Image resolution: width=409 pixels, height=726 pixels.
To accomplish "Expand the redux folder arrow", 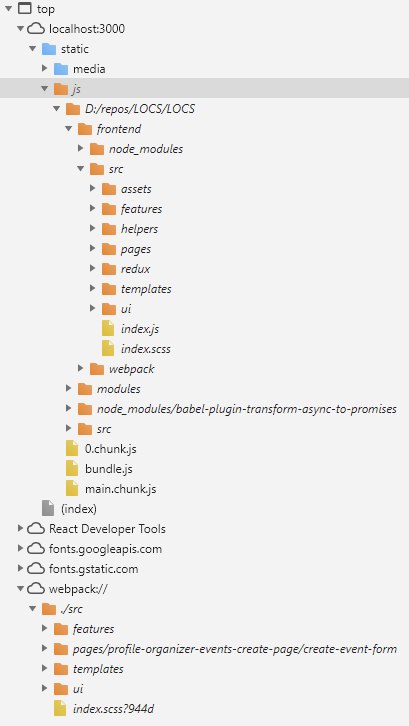I will pyautogui.click(x=93, y=269).
